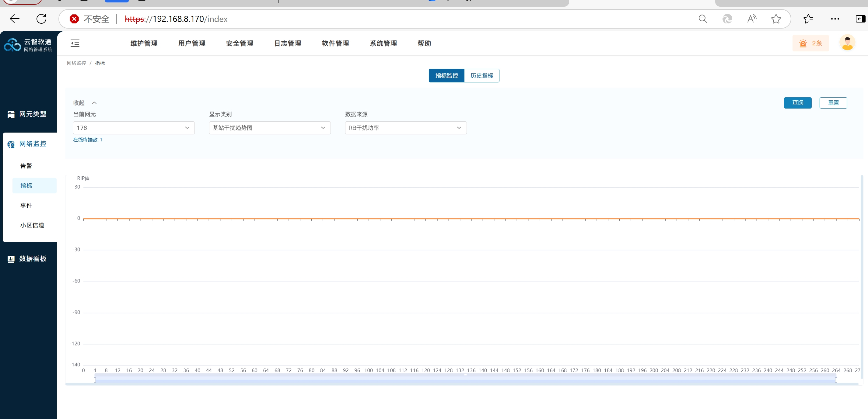Click the 数据看板 chart icon
This screenshot has width=868, height=419.
point(11,259)
